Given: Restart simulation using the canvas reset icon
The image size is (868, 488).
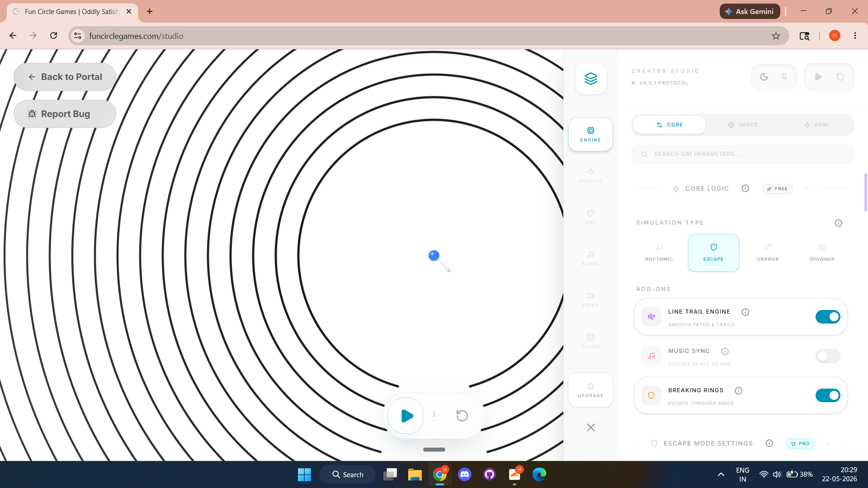Looking at the screenshot, I should (462, 416).
